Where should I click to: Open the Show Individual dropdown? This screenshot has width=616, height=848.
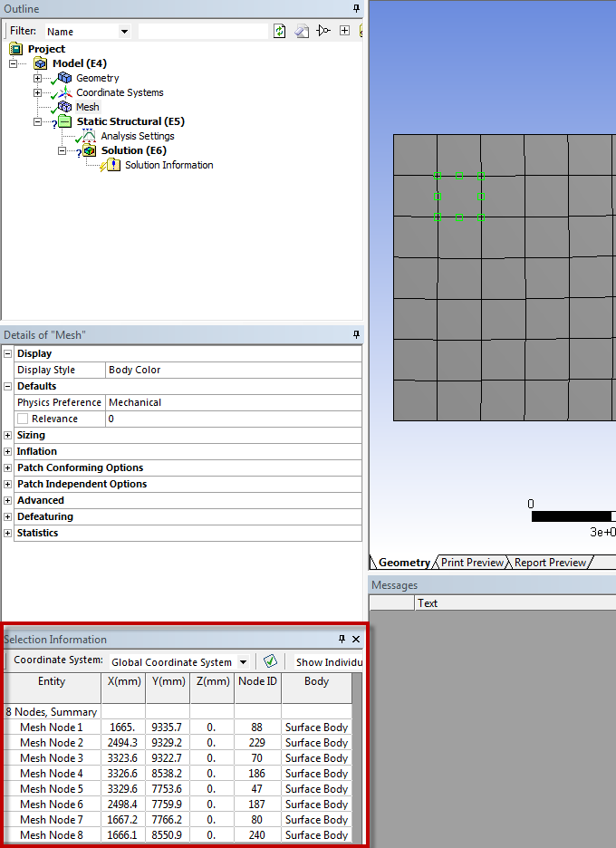click(x=328, y=662)
